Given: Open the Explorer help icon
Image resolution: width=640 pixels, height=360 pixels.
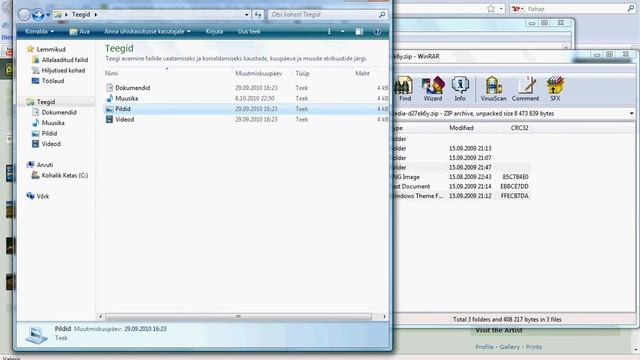Looking at the screenshot, I should [x=377, y=31].
